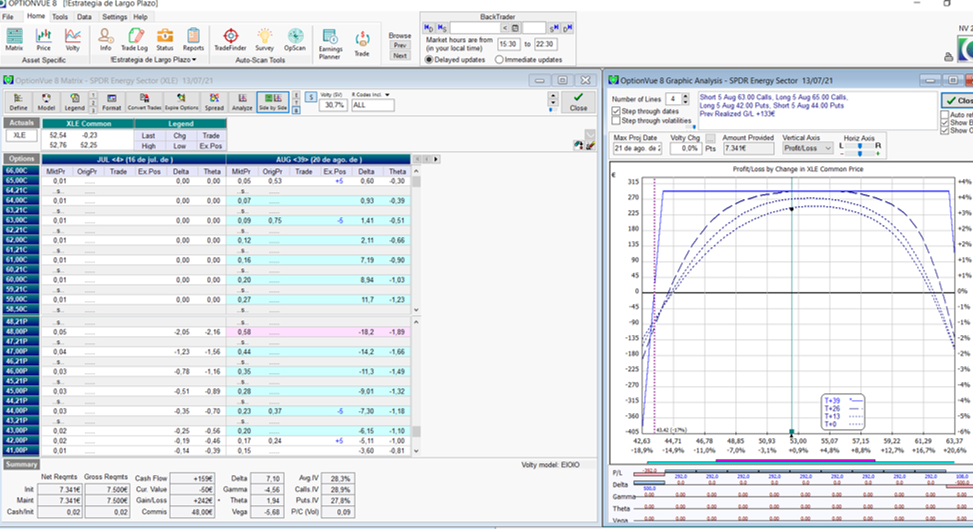Click the XLE symbol field under Actuals
The height and width of the screenshot is (529, 973).
click(21, 135)
